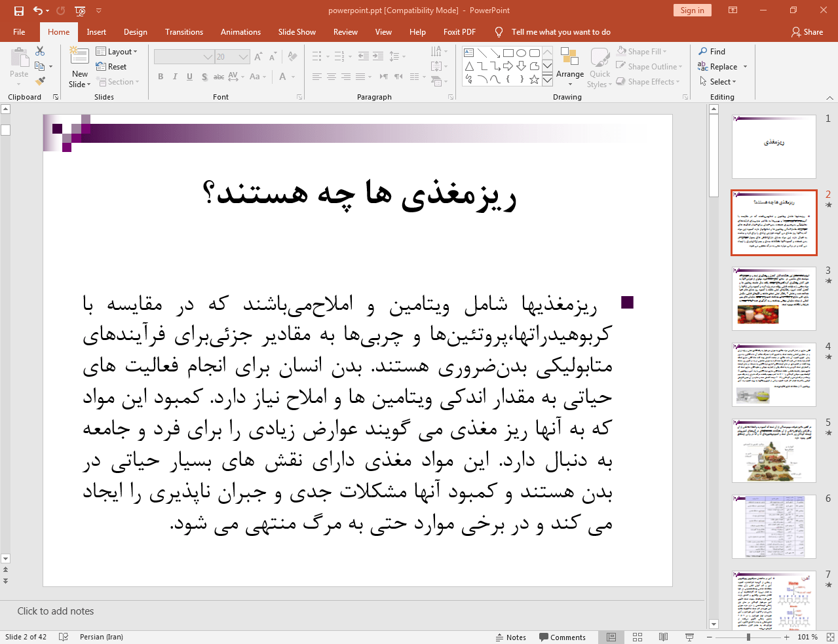Choose the 5-point star shape in the gallery
838x644 pixels.
534,79
